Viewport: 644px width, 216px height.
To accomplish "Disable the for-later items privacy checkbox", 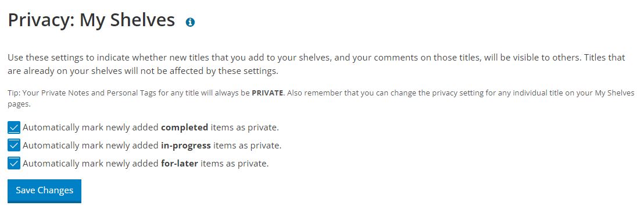I will pos(14,164).
